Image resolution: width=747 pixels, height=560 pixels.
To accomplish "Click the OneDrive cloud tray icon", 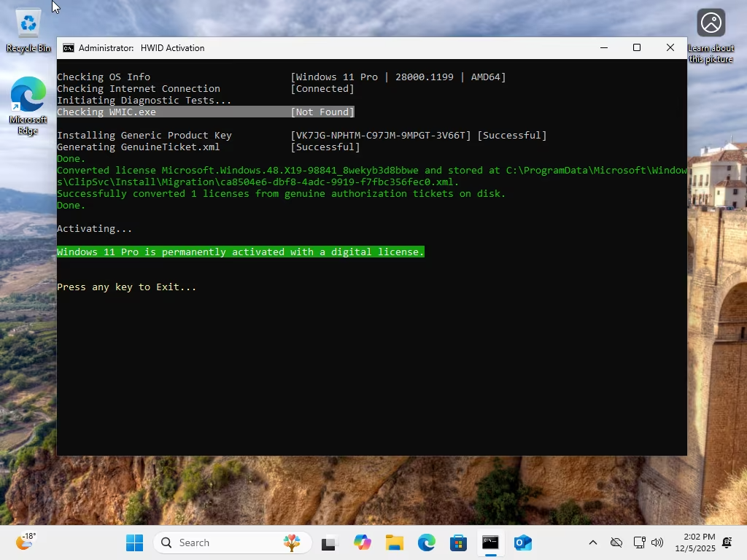I will (616, 542).
